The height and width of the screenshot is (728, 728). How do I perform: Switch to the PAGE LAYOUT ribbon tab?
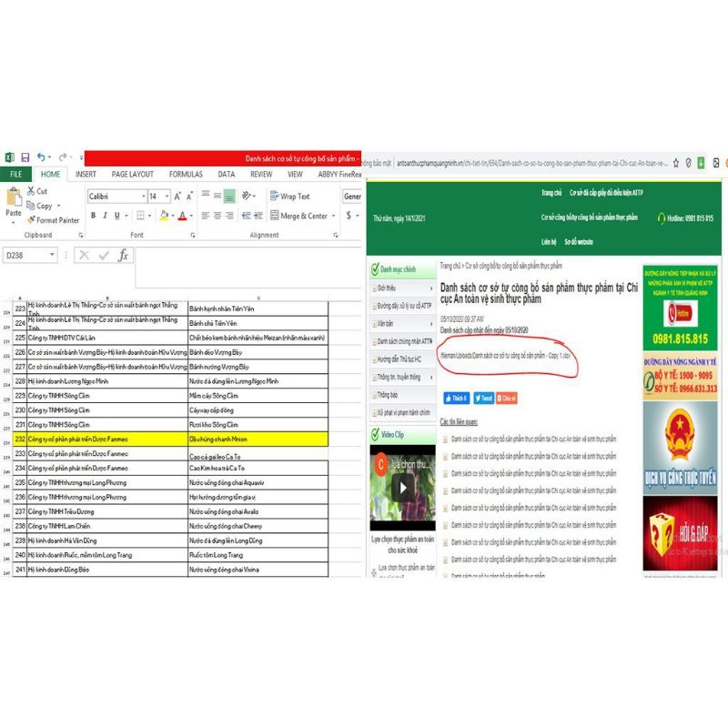pyautogui.click(x=132, y=174)
